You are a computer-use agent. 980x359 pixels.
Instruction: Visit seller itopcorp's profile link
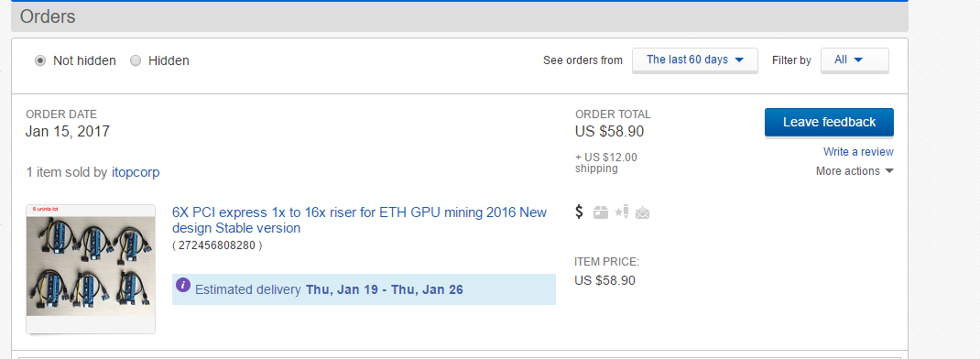point(136,172)
